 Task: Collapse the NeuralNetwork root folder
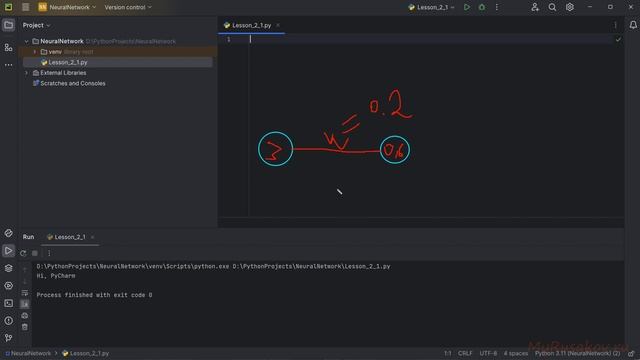pos(27,41)
